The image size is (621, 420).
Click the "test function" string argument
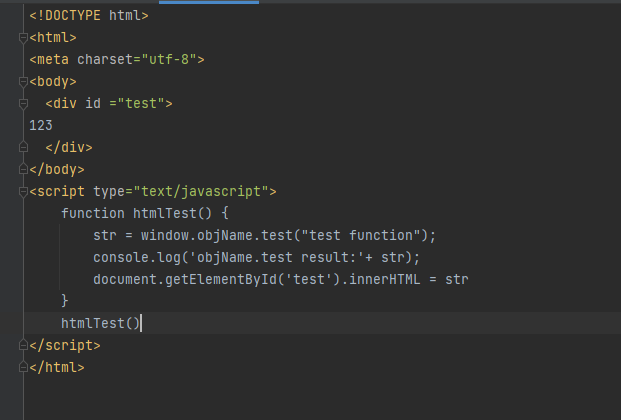click(361, 235)
